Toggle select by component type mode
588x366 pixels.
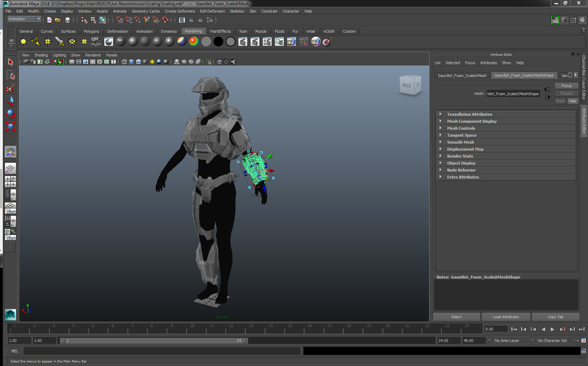tap(102, 20)
